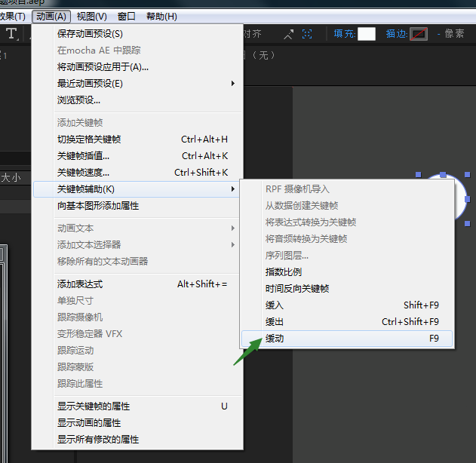The width and height of the screenshot is (476, 463).
Task: Click the 像素 stroke width unit label
Action: click(x=454, y=34)
